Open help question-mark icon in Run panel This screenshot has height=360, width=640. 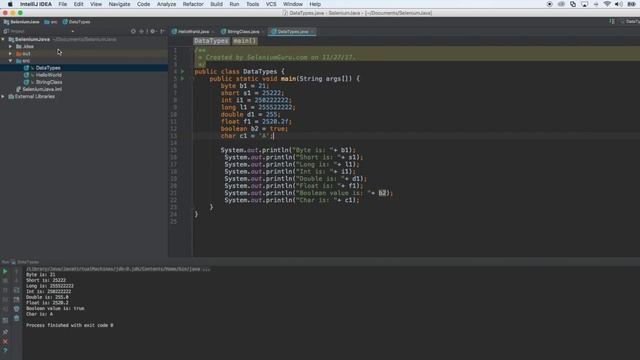[x=5, y=350]
